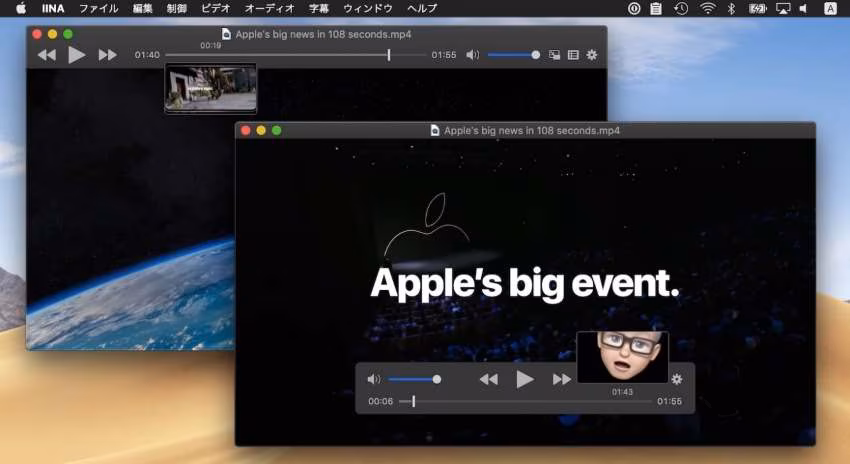
Task: Click the 00:19 preview thumbnail
Action: point(211,88)
